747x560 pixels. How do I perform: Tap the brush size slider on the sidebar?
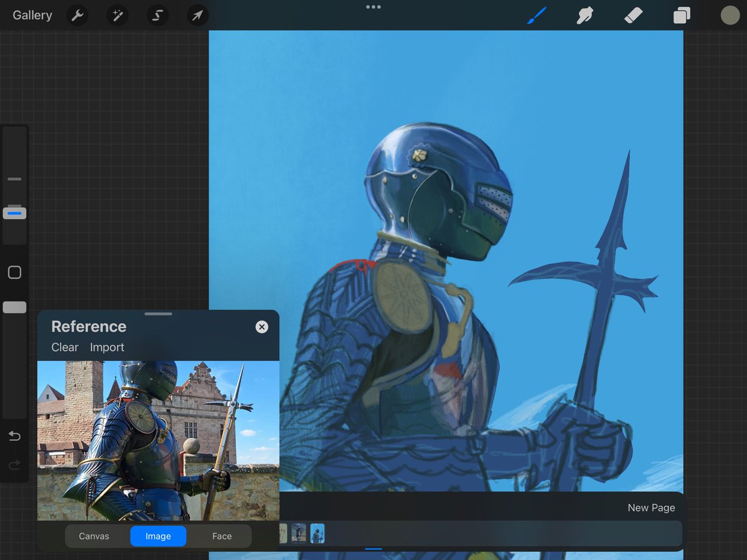click(14, 213)
